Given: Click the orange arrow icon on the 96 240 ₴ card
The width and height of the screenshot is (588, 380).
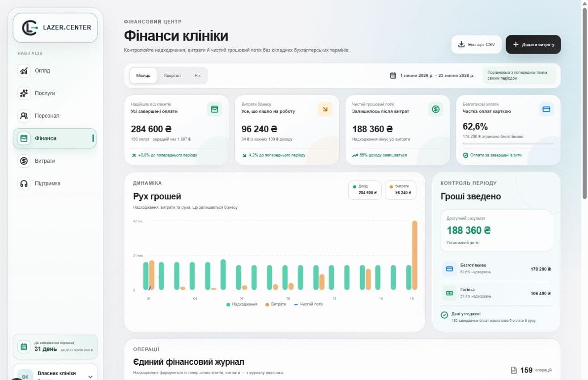Looking at the screenshot, I should pyautogui.click(x=325, y=109).
